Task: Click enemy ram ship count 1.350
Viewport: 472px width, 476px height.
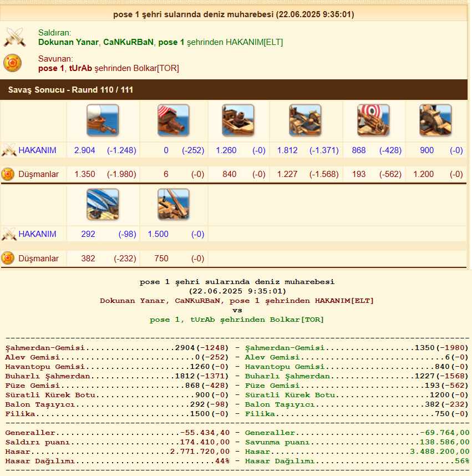Action: click(85, 174)
